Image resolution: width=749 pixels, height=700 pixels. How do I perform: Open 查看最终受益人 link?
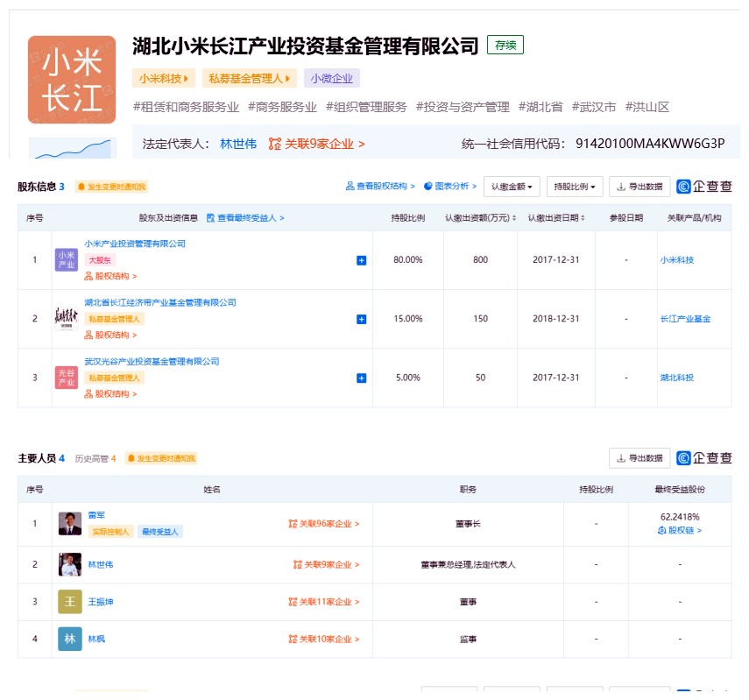pos(245,218)
